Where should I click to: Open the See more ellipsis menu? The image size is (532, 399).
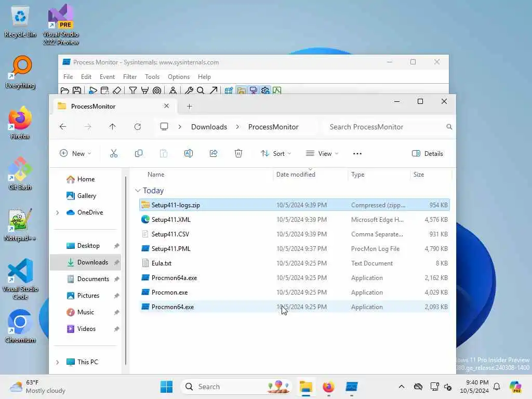click(x=357, y=153)
